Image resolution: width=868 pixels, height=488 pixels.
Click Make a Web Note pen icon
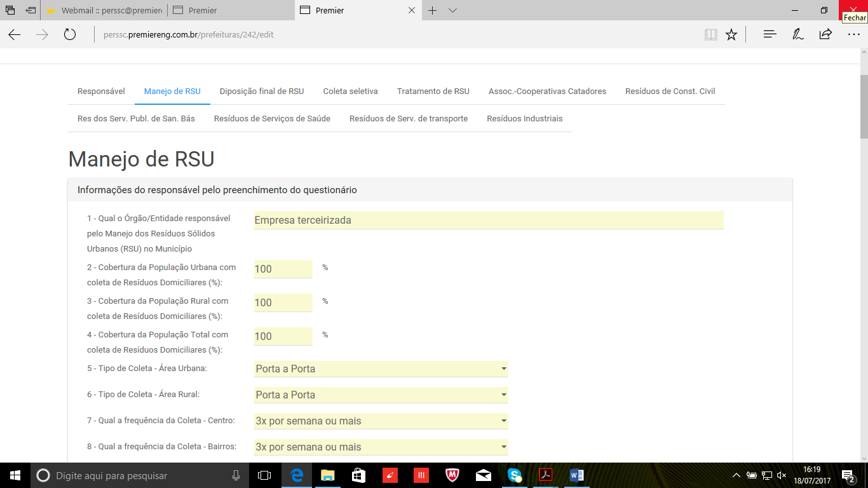pos(798,35)
